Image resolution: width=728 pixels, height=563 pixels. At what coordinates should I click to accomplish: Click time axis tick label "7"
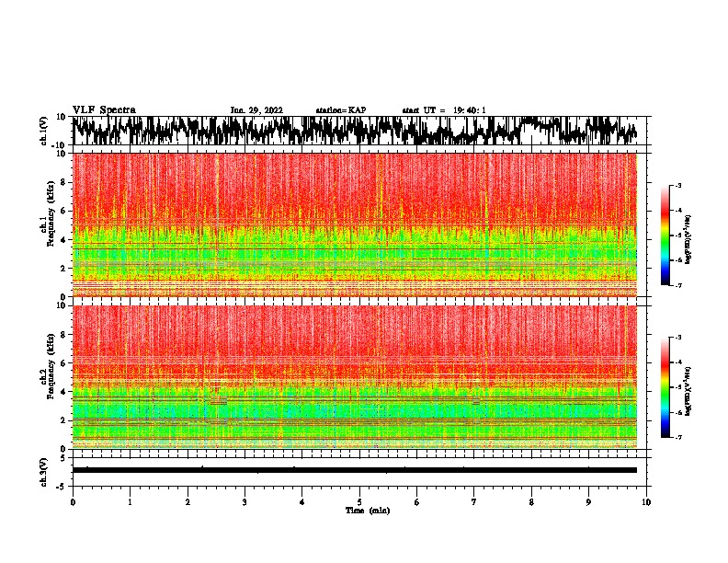coord(474,502)
